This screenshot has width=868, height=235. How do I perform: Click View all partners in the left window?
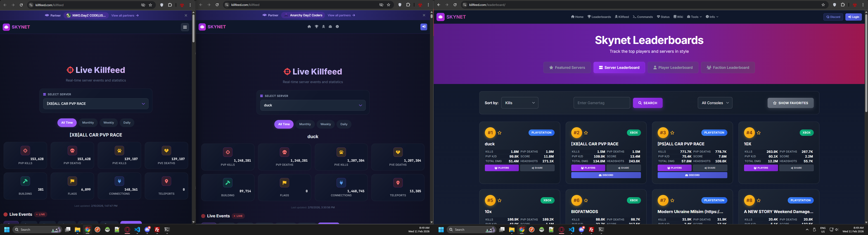(x=125, y=16)
